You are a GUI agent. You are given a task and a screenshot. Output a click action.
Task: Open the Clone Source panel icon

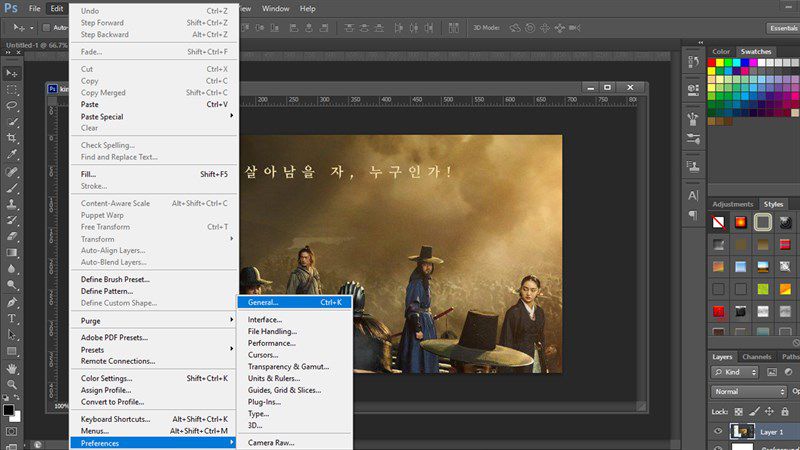[693, 165]
